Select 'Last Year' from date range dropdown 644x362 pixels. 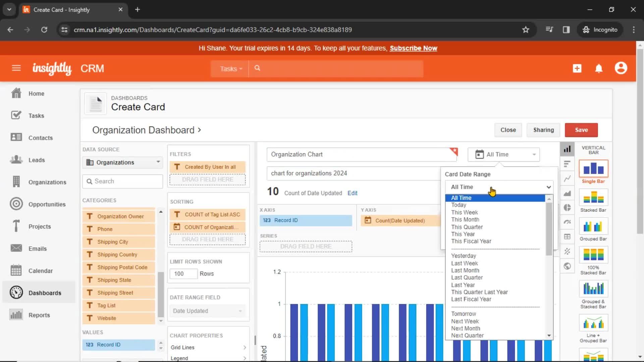(463, 285)
